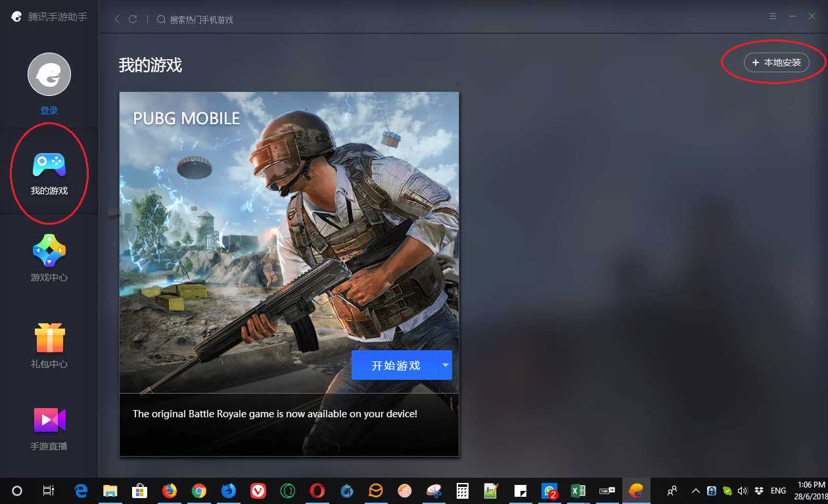This screenshot has height=504, width=828.
Task: Open the ENG language indicator
Action: [777, 490]
